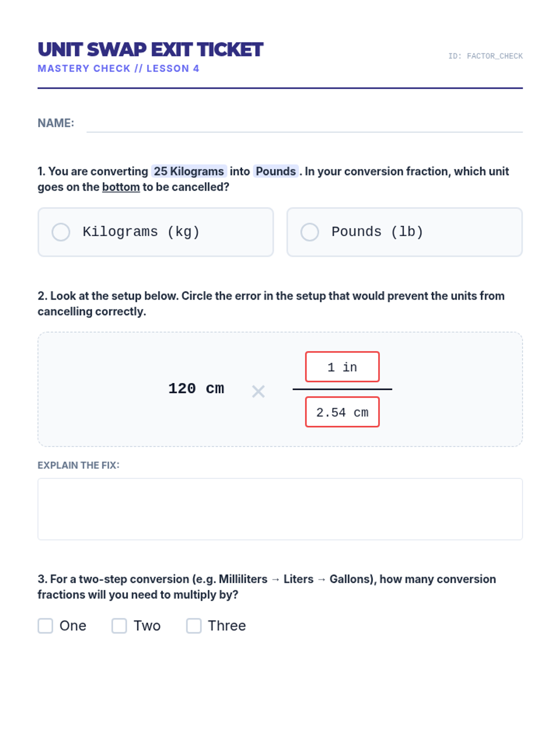Click the underlined word bottom
This screenshot has width=560, height=747.
coord(121,187)
